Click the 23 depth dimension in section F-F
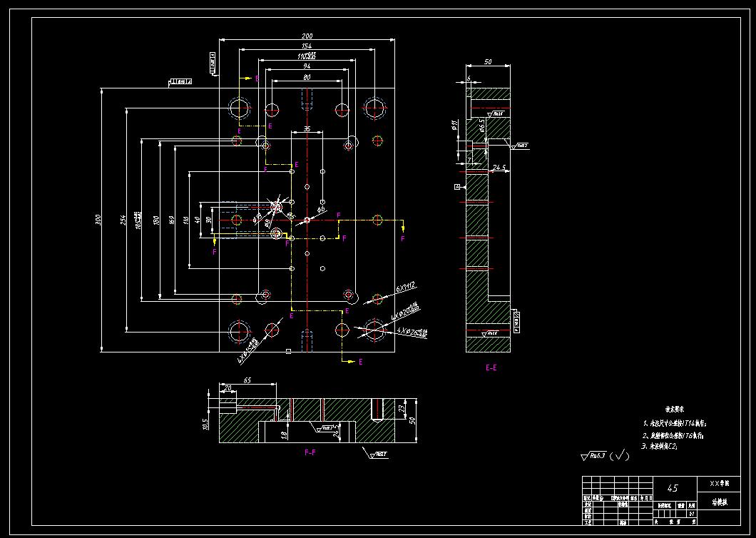This screenshot has height=538, width=756. tap(402, 410)
